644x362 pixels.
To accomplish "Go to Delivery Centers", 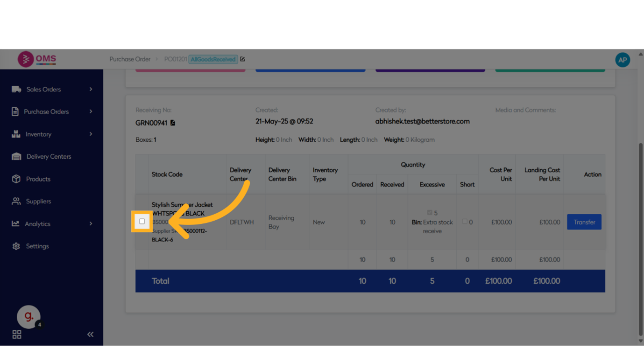I will (x=49, y=157).
